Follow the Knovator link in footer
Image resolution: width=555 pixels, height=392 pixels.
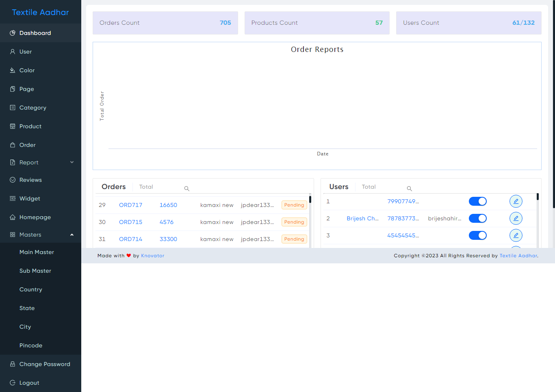(x=152, y=256)
